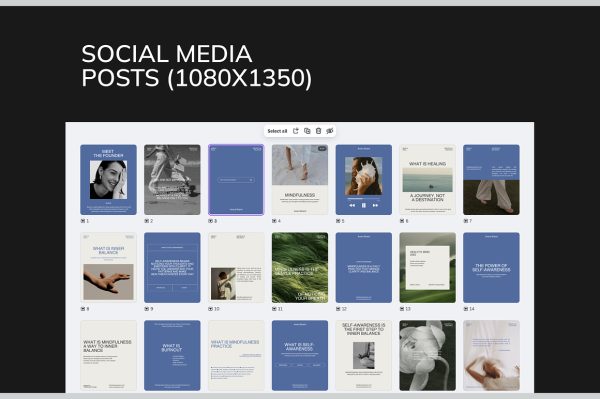Click the trash delete icon
Viewport: 600px width, 399px height.
click(x=318, y=131)
